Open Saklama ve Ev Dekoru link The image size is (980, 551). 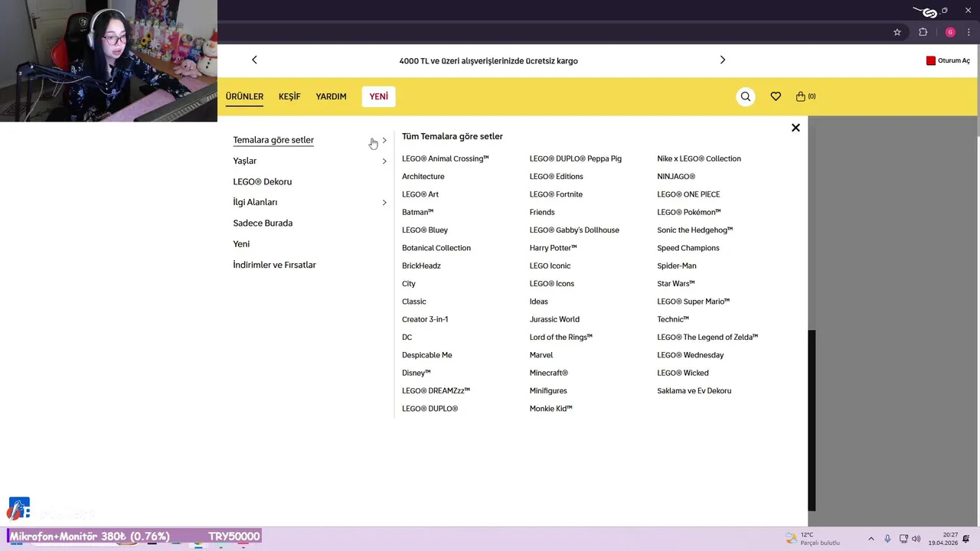coord(694,390)
